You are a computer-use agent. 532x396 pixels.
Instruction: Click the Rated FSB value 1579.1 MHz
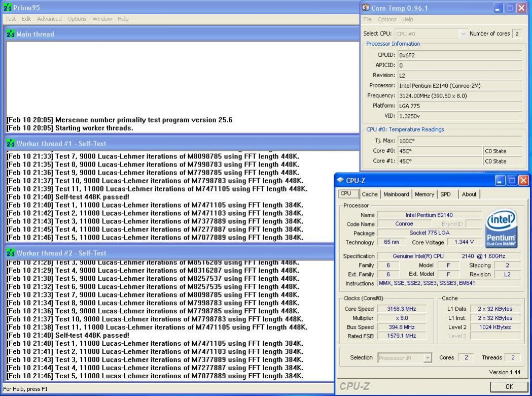[402, 336]
